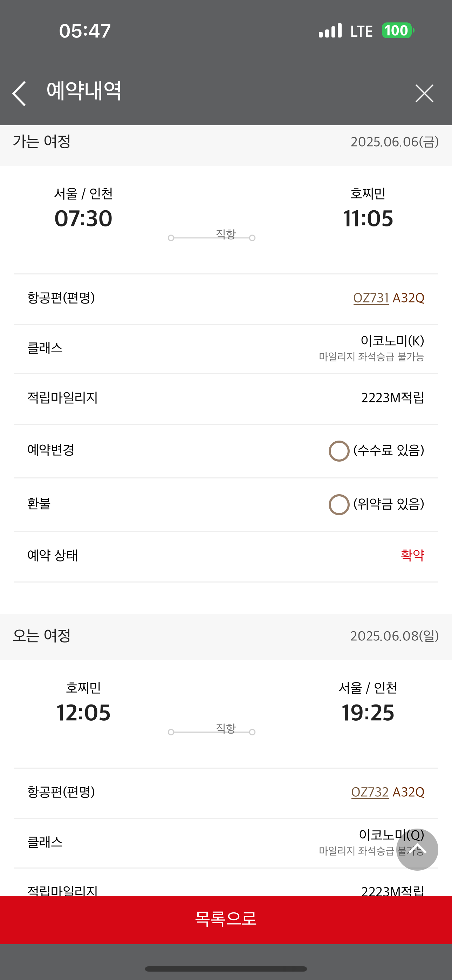Close the reservation details page
Viewport: 452px width, 980px height.
(x=424, y=93)
